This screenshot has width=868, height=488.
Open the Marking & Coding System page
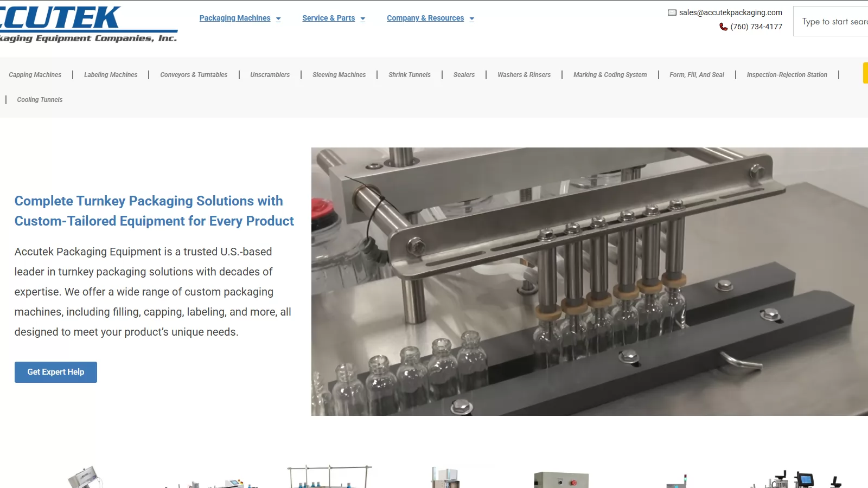610,75
